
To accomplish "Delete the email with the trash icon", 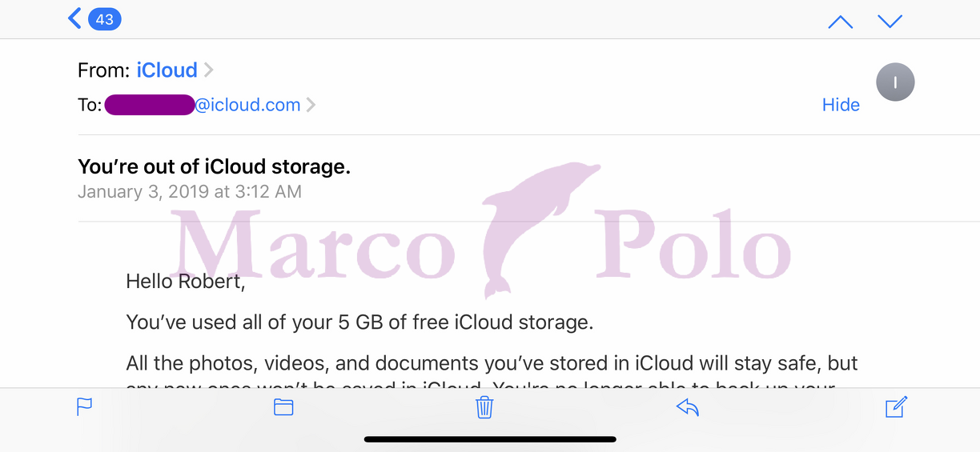I will tap(484, 407).
